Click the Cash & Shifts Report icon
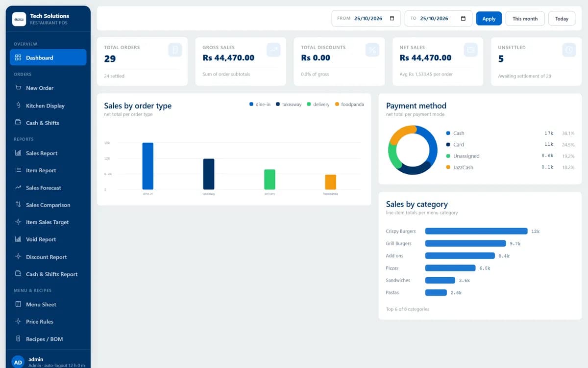The image size is (588, 368). [x=18, y=274]
